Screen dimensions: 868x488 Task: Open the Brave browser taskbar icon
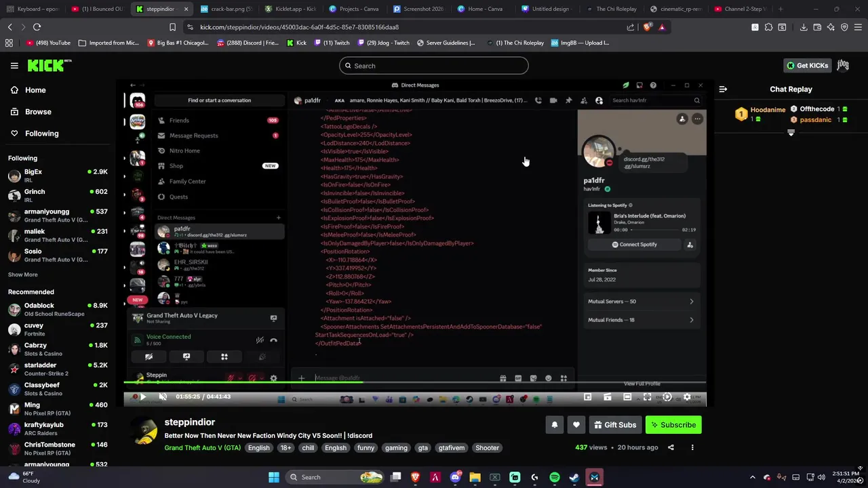pos(415,477)
